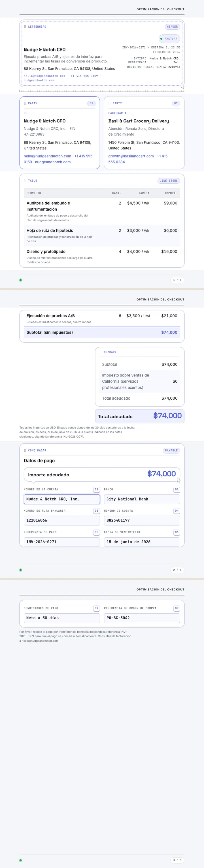204x868 pixels.
Task: Open hello@nudgeandnotch.com link in DE card
Action: tap(47, 156)
